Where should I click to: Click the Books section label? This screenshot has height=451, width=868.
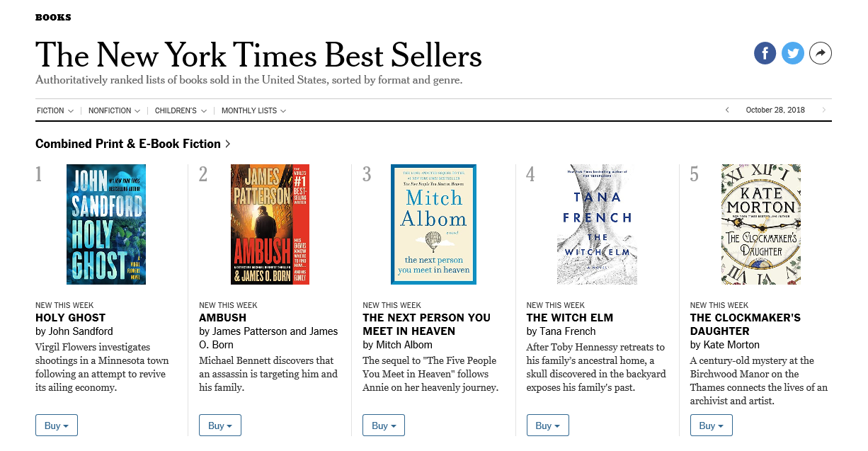tap(53, 17)
